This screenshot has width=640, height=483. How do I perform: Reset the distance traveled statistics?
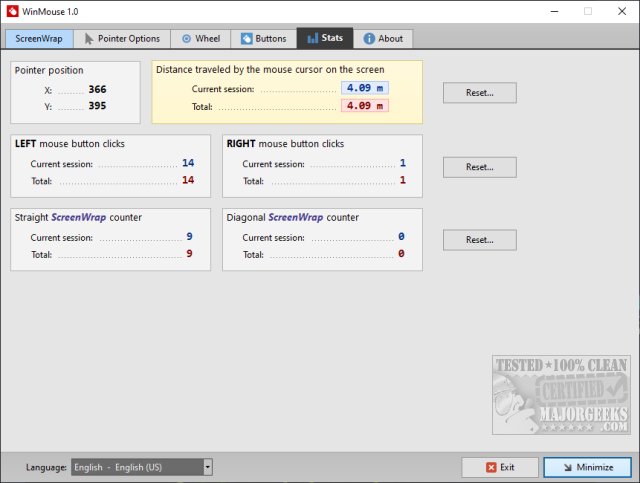480,93
